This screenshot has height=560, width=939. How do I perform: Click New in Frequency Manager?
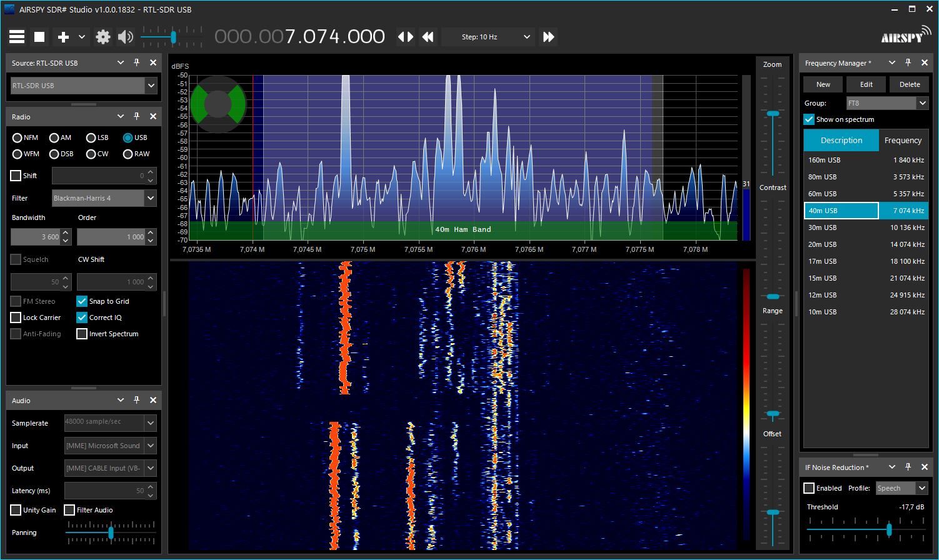(823, 84)
